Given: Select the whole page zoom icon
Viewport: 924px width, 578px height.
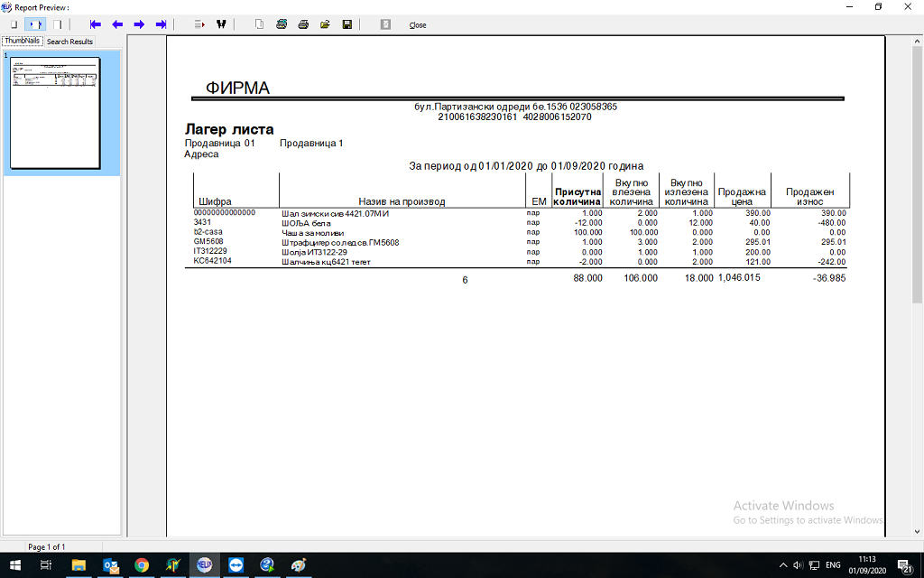Looking at the screenshot, I should click(x=14, y=24).
